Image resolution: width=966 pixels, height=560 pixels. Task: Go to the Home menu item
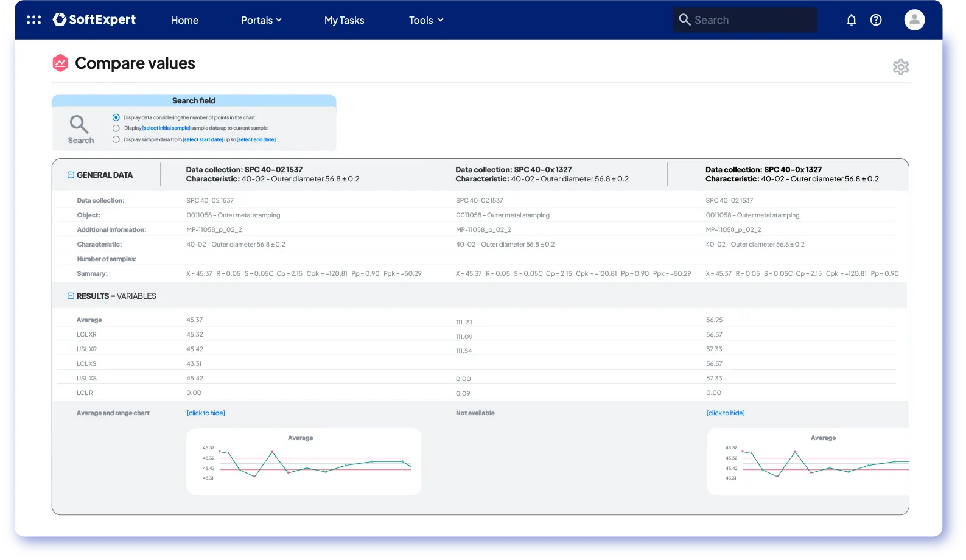coord(184,20)
